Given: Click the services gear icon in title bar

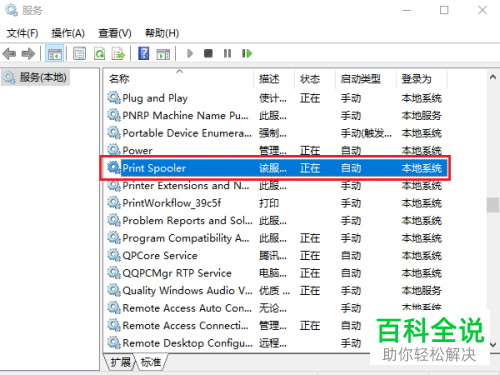Looking at the screenshot, I should click(x=12, y=10).
